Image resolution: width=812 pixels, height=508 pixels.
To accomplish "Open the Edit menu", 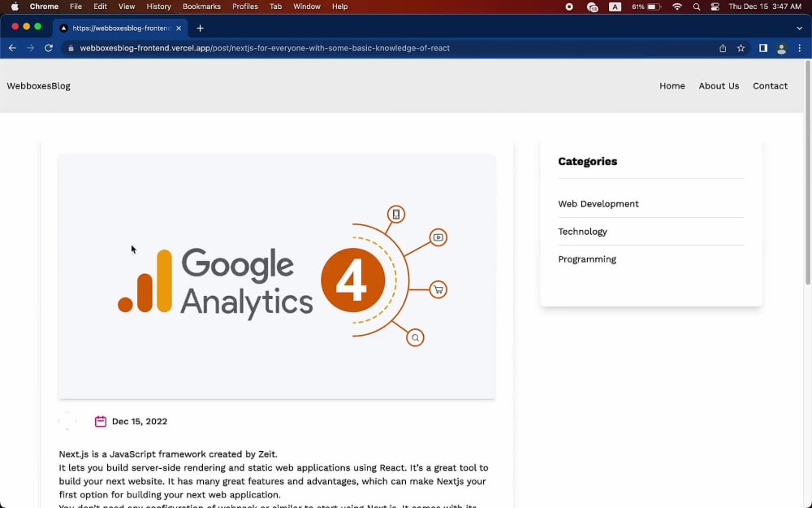I will pos(100,7).
